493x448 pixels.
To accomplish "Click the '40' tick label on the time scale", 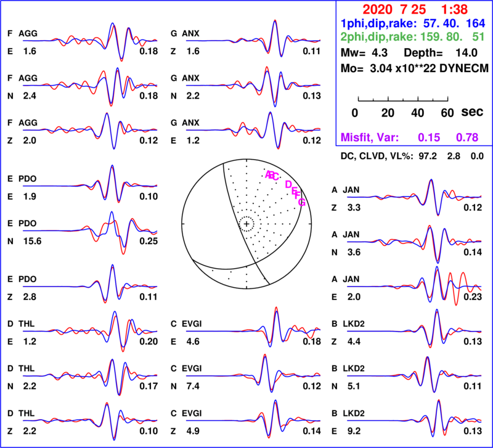I will (418, 113).
